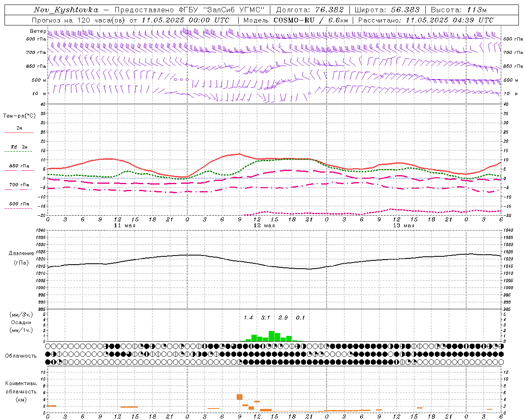Screen dimensions: 525x420
Task: Click the '500 гПа' temperature legend label
Action: tap(19, 204)
